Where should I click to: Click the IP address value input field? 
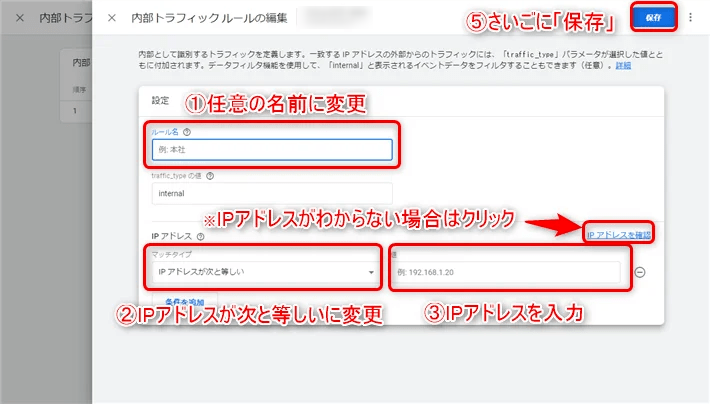click(x=506, y=272)
